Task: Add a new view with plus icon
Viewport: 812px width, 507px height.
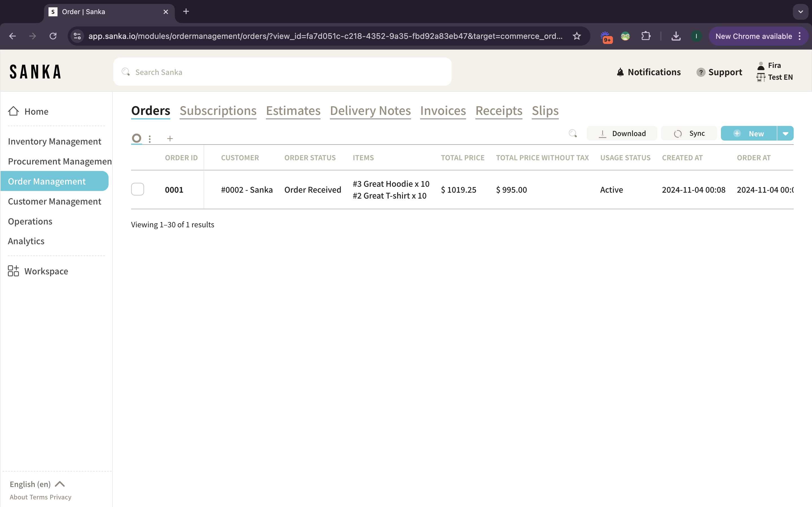Action: (x=170, y=139)
